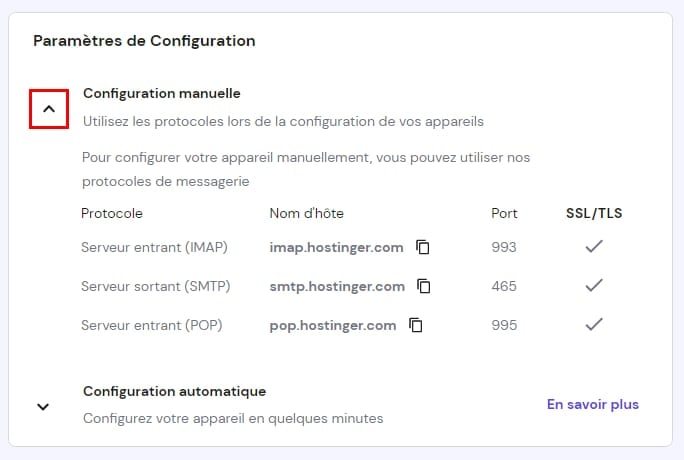Viewport: 684px width, 460px height.
Task: Expand the Configuration automatique section
Action: (x=43, y=406)
